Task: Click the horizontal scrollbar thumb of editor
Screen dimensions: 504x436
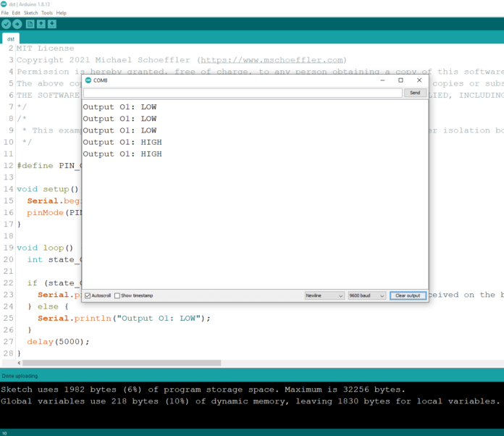Action: coord(122,363)
